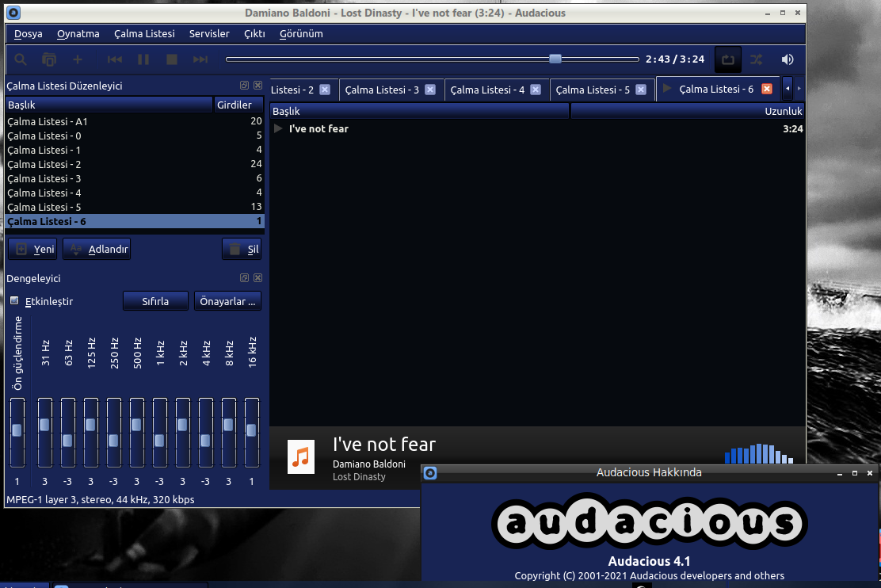
Task: Enable the Etkinleştir equalizer checkbox
Action: (14, 301)
